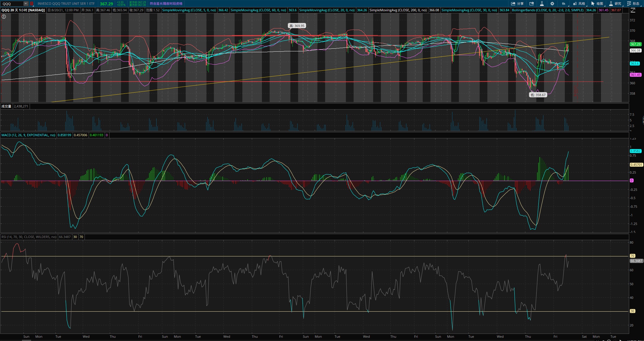Viewport: 644px width, 341px height.
Task: Click the close value 收:367.29
Action: pos(136,10)
